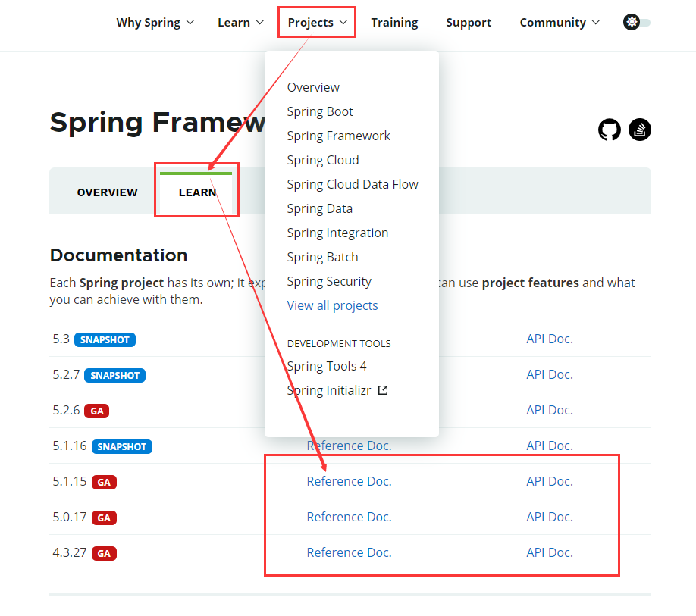Select the LEARN tab
The image size is (696, 616).
click(197, 192)
